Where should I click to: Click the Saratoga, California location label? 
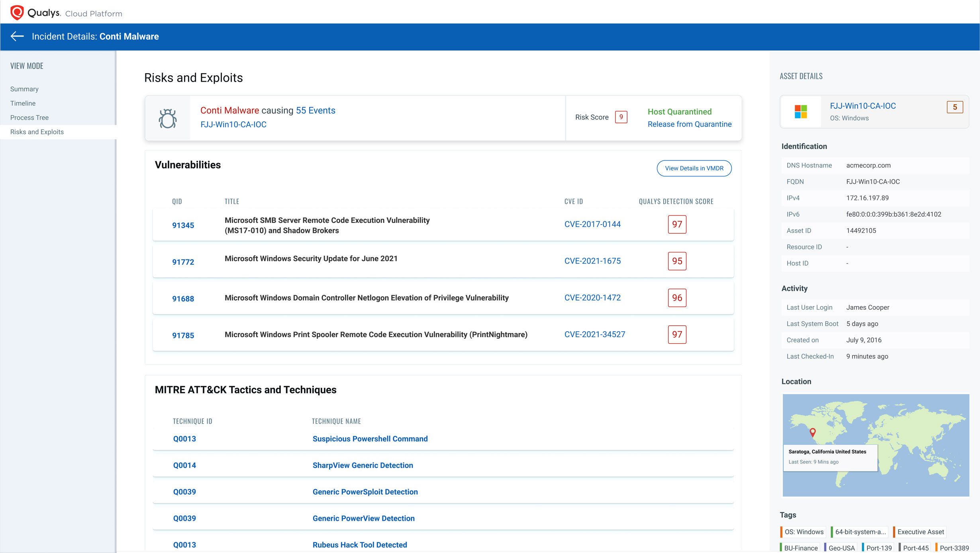click(827, 451)
